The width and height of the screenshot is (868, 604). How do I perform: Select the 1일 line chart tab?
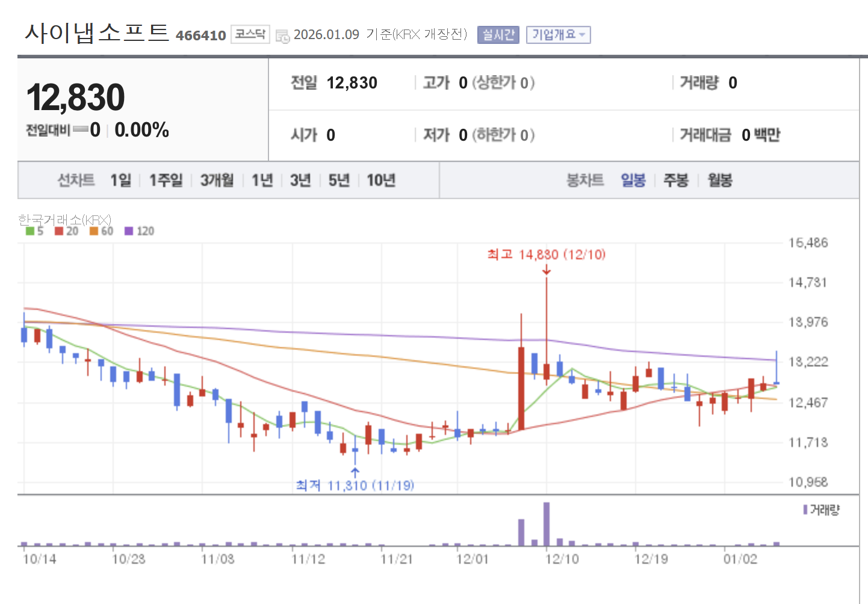click(x=120, y=180)
